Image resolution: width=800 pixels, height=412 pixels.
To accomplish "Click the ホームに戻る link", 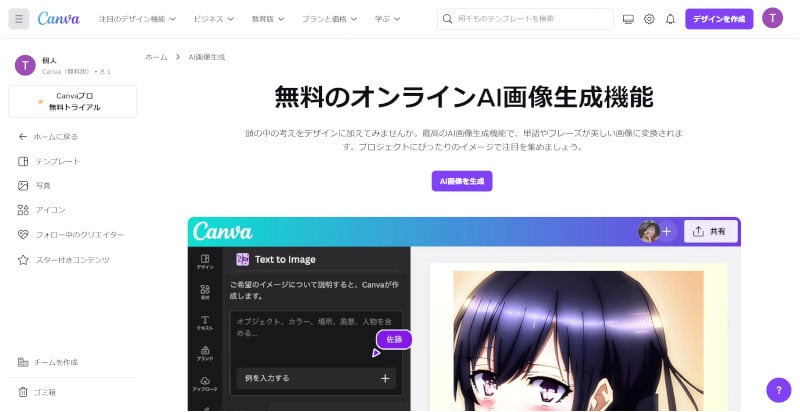I will click(56, 137).
